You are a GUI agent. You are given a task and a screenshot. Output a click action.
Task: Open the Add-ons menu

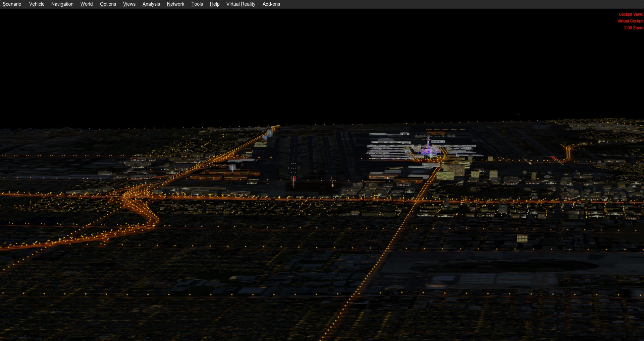[x=271, y=4]
